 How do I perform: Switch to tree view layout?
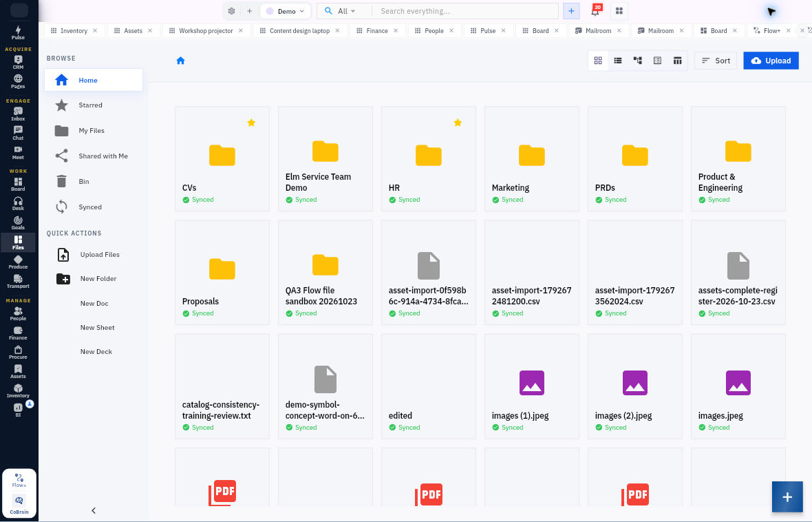(x=637, y=61)
